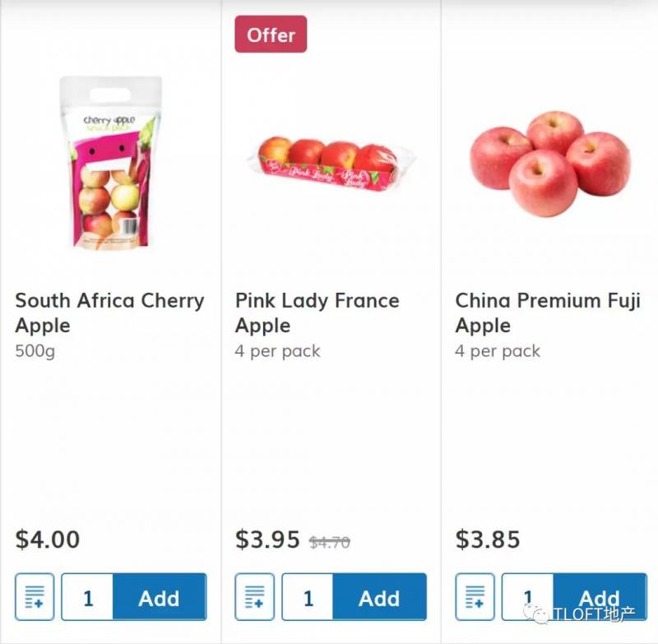Screen dimensions: 658x644
Task: Add China Premium Fuji Apple to cart
Action: (599, 597)
